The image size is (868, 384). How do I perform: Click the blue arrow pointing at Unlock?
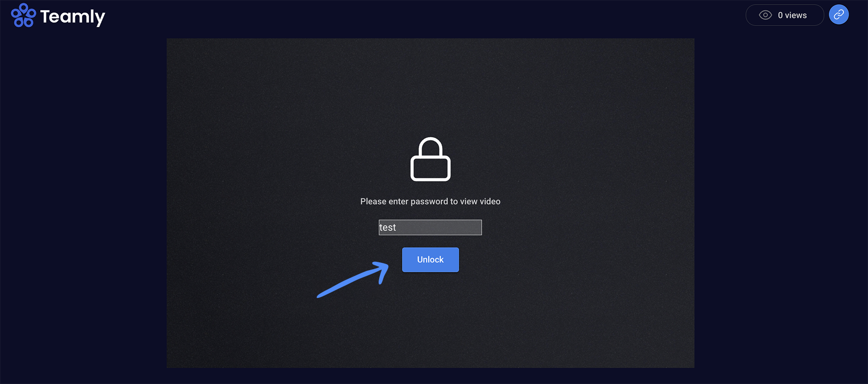pyautogui.click(x=353, y=279)
